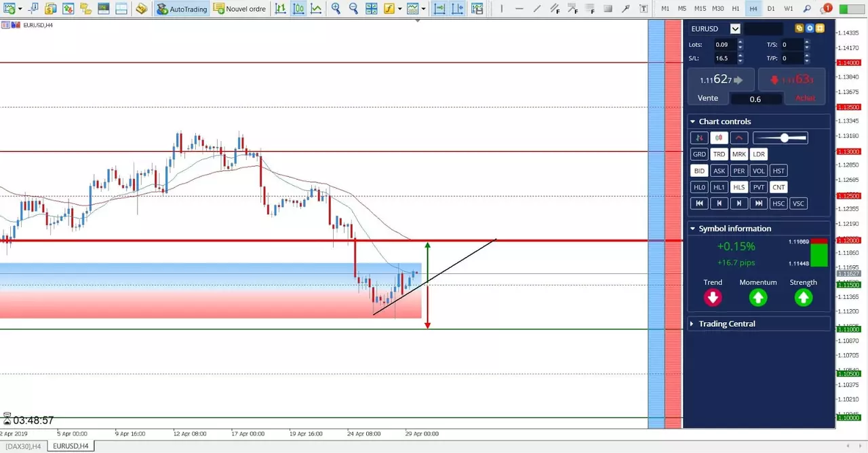Image resolution: width=868 pixels, height=453 pixels.
Task: Toggle the BID line button
Action: tap(699, 171)
